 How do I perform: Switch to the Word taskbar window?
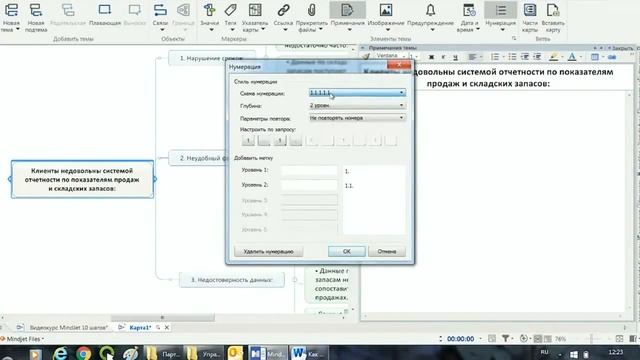tap(309, 353)
